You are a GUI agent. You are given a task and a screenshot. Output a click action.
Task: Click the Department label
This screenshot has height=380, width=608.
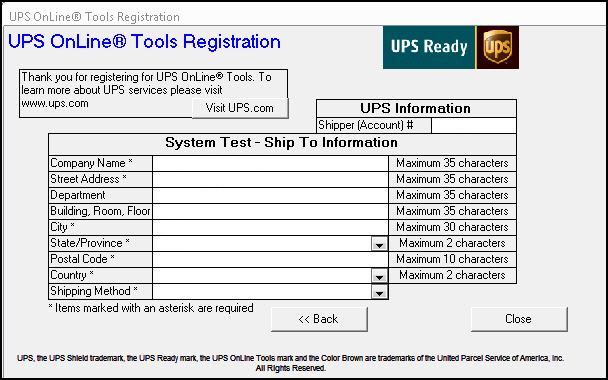coord(78,195)
